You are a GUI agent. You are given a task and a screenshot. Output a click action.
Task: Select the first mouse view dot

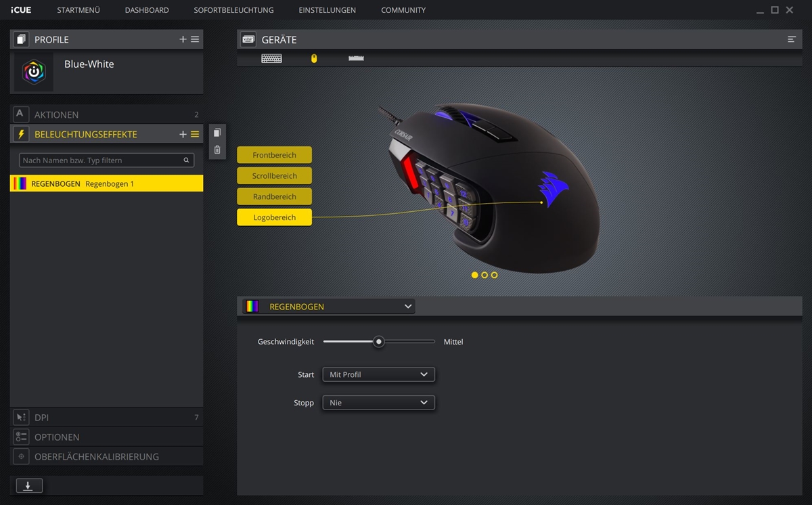point(474,275)
